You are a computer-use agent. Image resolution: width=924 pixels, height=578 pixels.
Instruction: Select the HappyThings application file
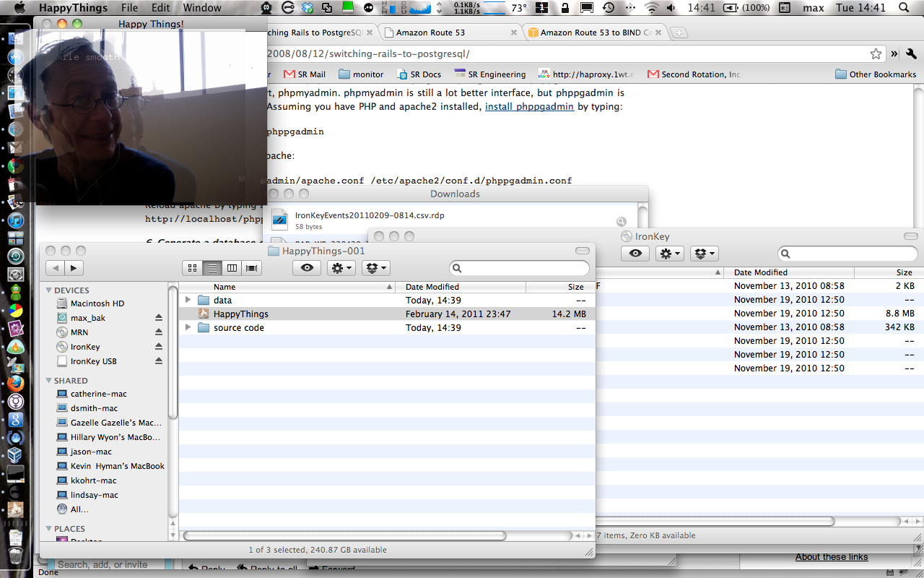tap(386, 314)
